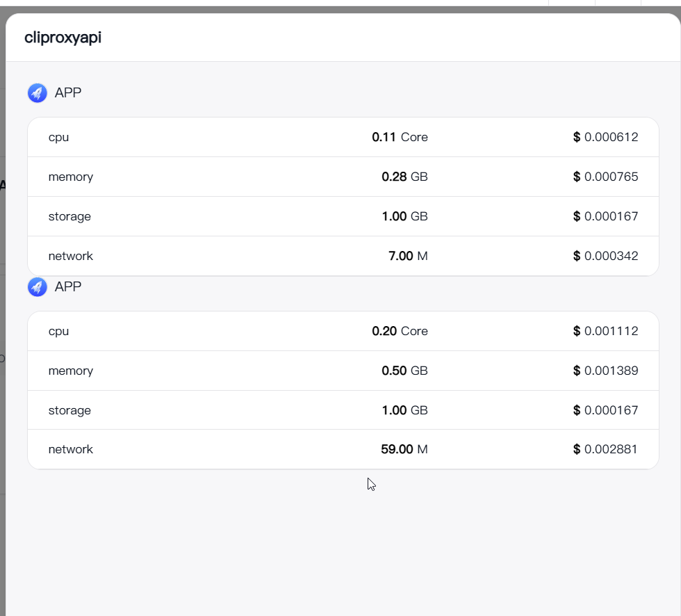Click the dollar sign beside 0.000765
This screenshot has height=616, width=681.
coord(576,177)
